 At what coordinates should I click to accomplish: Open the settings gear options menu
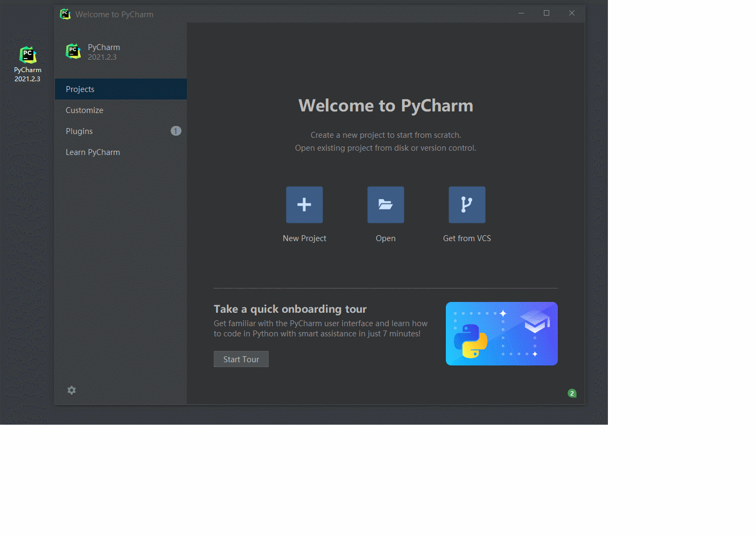pyautogui.click(x=72, y=390)
